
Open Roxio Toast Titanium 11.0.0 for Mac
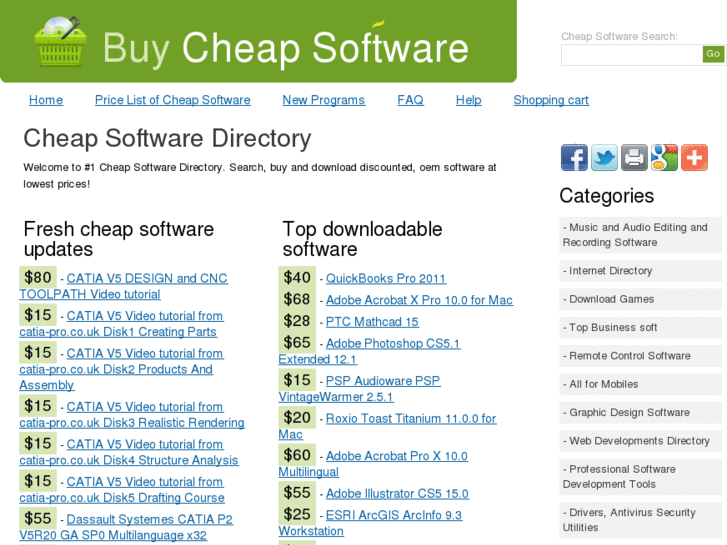[x=387, y=426]
